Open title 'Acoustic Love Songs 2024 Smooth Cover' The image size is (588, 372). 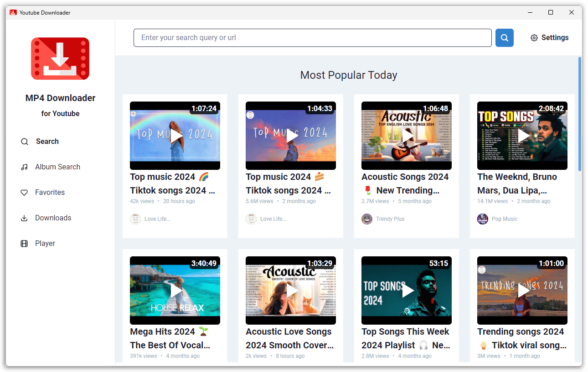click(290, 338)
